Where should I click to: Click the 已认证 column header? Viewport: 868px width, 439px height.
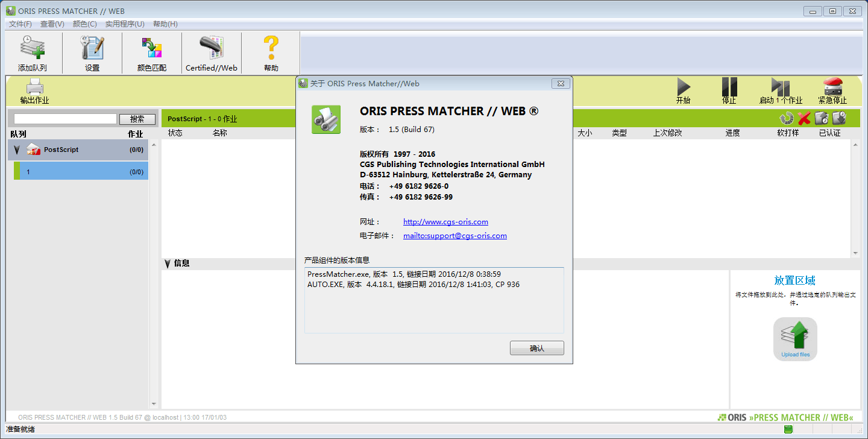pyautogui.click(x=829, y=133)
